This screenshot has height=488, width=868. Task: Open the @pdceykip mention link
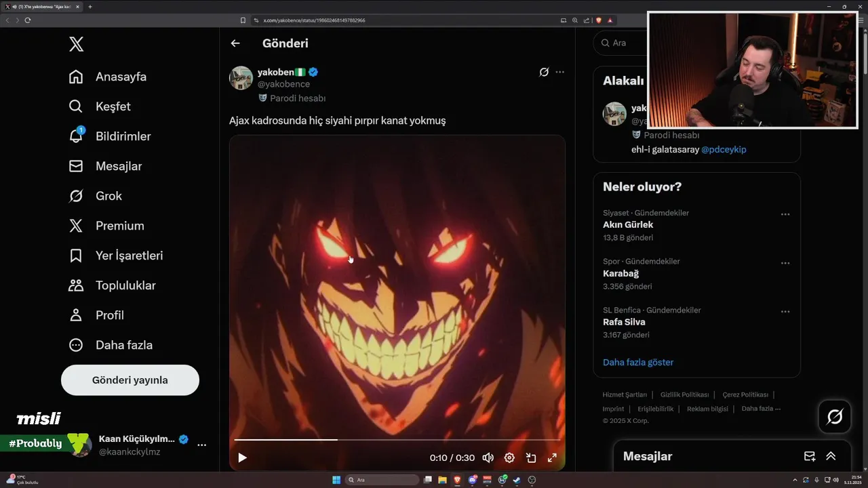pos(724,149)
